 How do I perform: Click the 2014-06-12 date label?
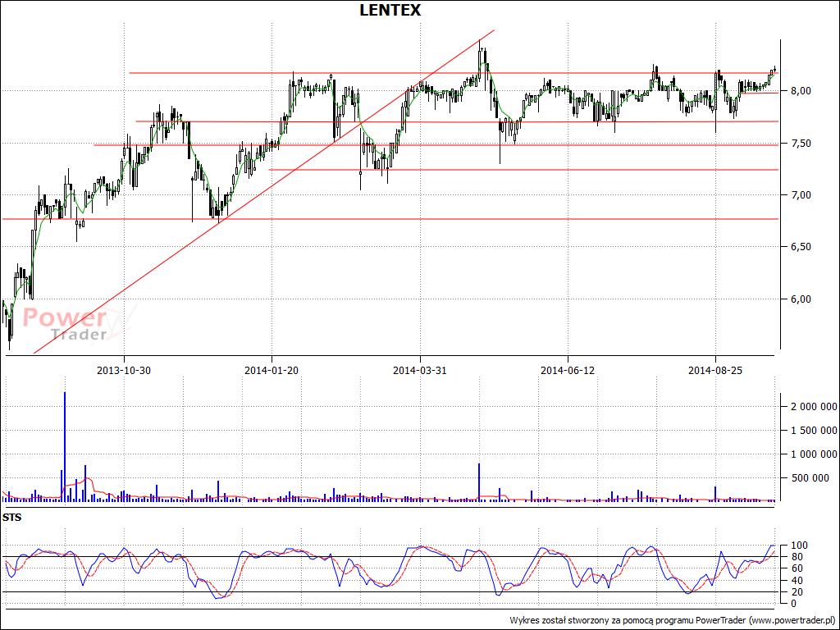pos(568,370)
